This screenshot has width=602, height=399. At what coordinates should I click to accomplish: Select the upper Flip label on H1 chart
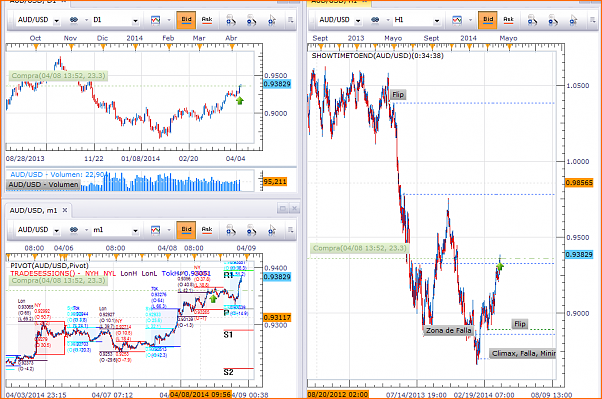(x=398, y=94)
